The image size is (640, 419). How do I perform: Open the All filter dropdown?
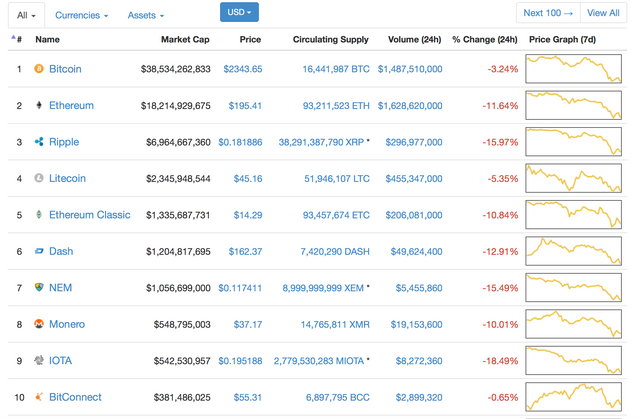[x=27, y=15]
